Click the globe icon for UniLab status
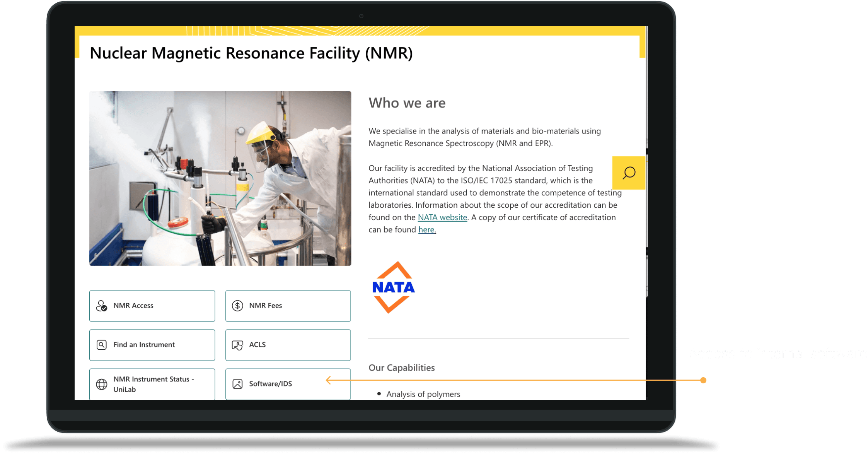The height and width of the screenshot is (453, 868). [x=101, y=384]
